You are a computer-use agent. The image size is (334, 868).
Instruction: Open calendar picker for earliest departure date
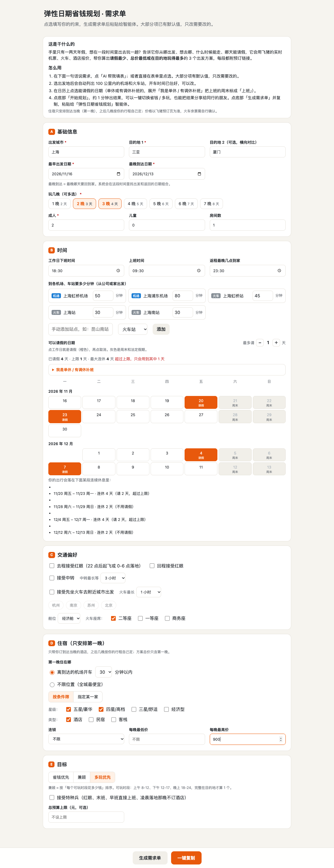pyautogui.click(x=118, y=174)
